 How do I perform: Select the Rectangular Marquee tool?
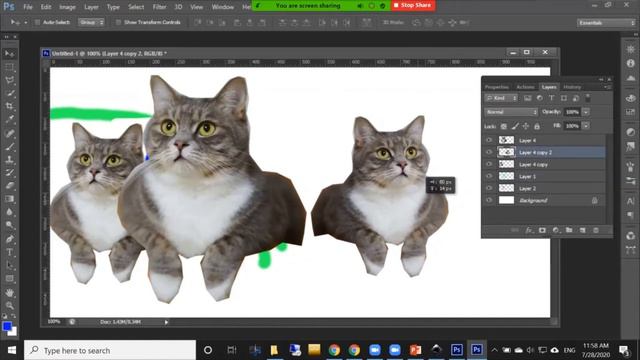[9, 67]
